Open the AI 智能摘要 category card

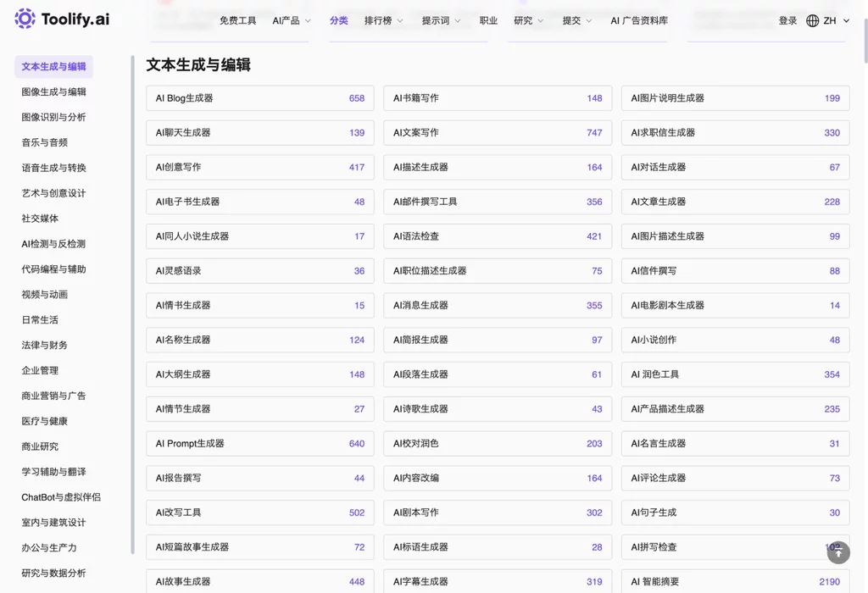click(735, 581)
